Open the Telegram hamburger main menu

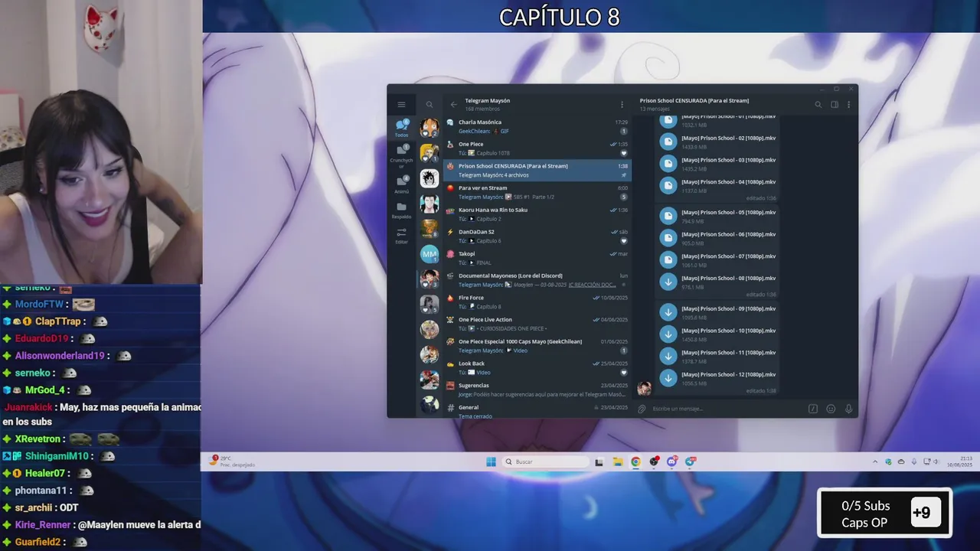[x=401, y=105]
